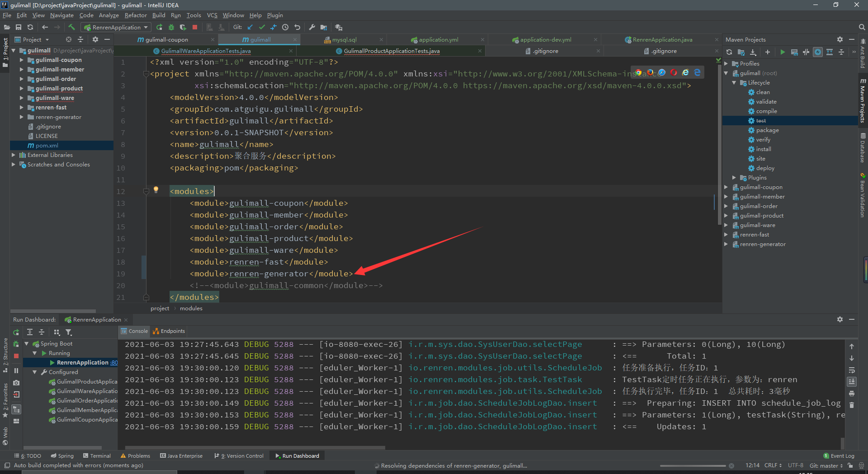Expand External Libraries node
The image size is (868, 474).
click(13, 155)
